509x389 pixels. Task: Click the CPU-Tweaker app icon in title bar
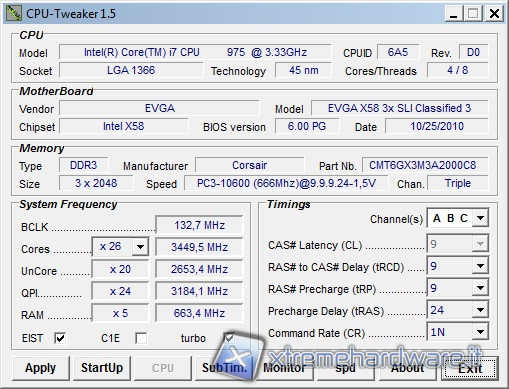click(14, 14)
